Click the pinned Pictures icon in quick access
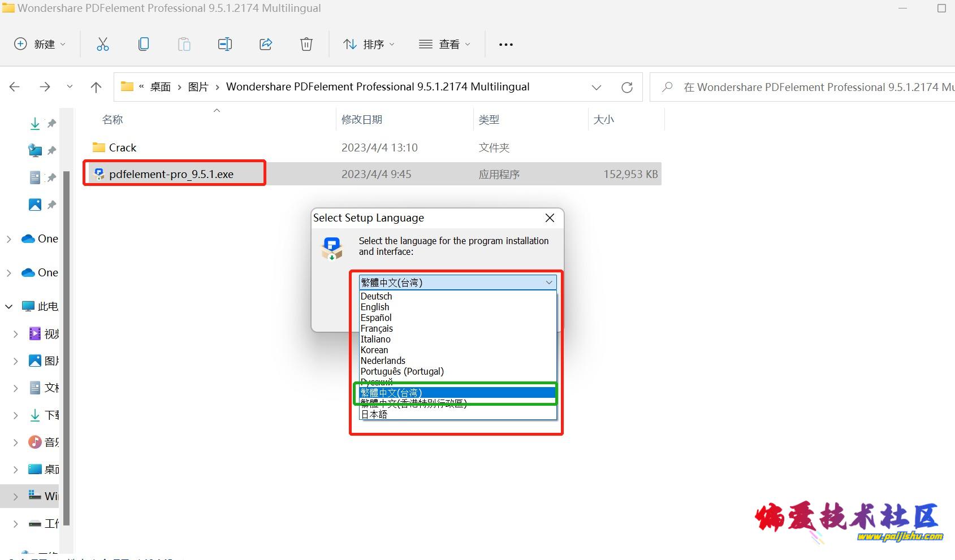Image resolution: width=955 pixels, height=560 pixels. point(35,205)
